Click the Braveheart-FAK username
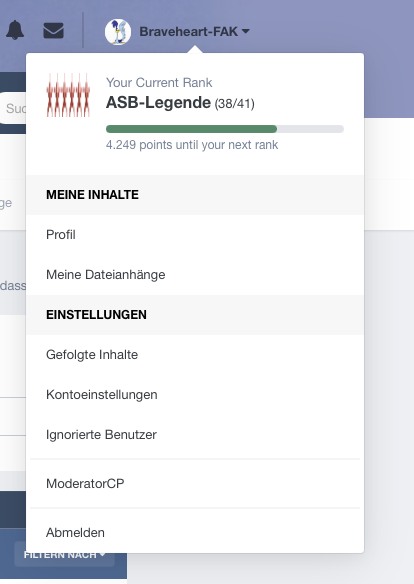This screenshot has height=584, width=414. click(188, 32)
